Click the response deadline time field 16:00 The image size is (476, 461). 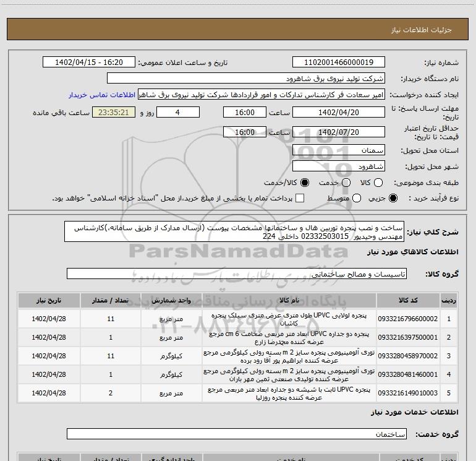pos(245,112)
